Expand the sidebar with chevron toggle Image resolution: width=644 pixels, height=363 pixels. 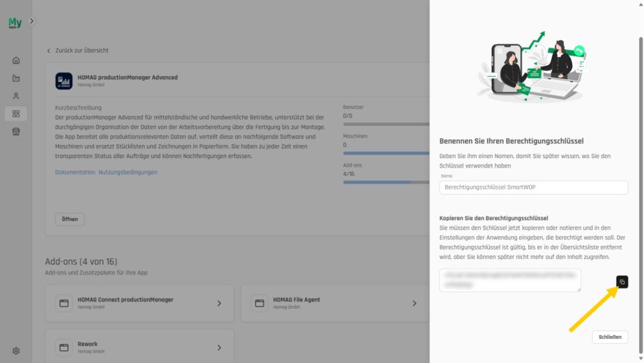tap(31, 21)
